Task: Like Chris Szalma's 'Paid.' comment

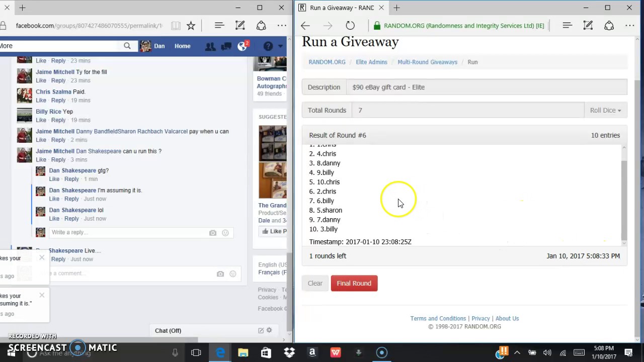Action: 41,101
